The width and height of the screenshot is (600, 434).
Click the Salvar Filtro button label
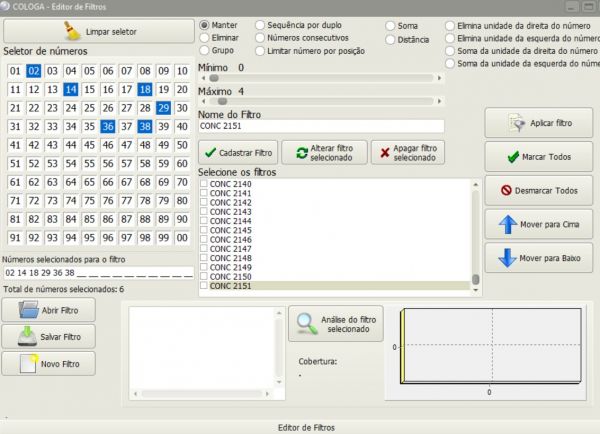tap(60, 337)
